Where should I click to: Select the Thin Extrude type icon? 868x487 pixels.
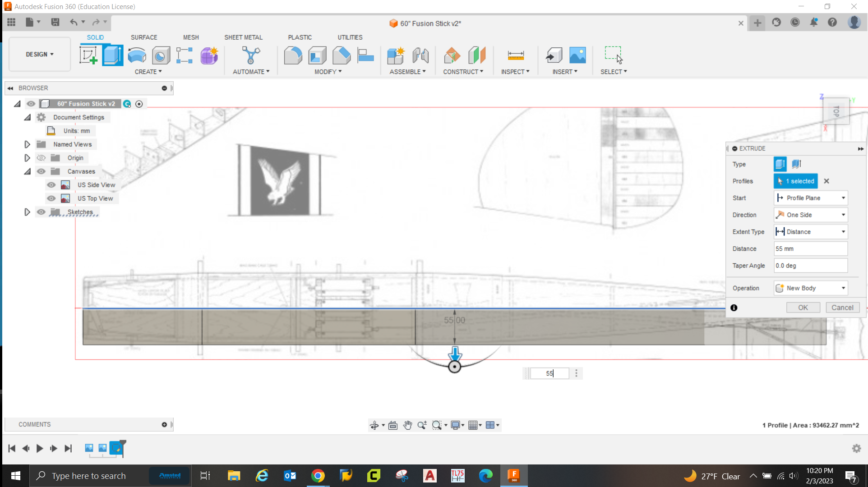point(796,164)
